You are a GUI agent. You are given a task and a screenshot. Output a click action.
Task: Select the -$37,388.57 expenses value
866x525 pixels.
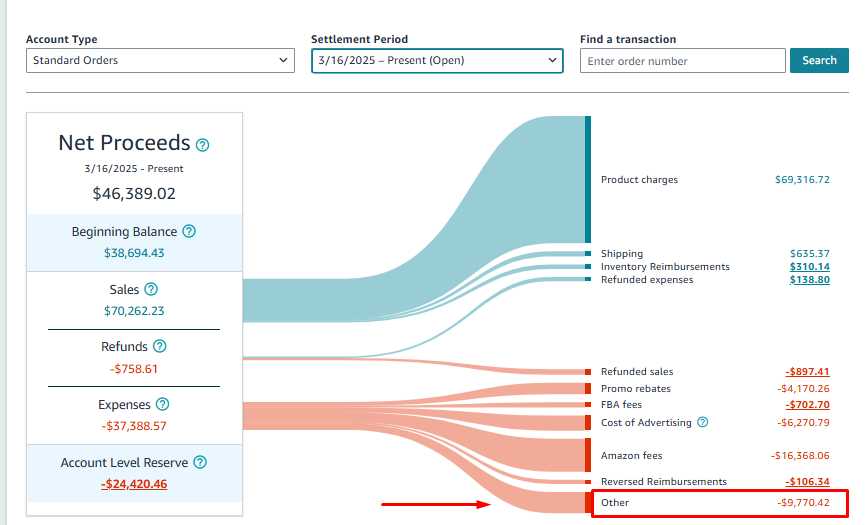click(134, 426)
